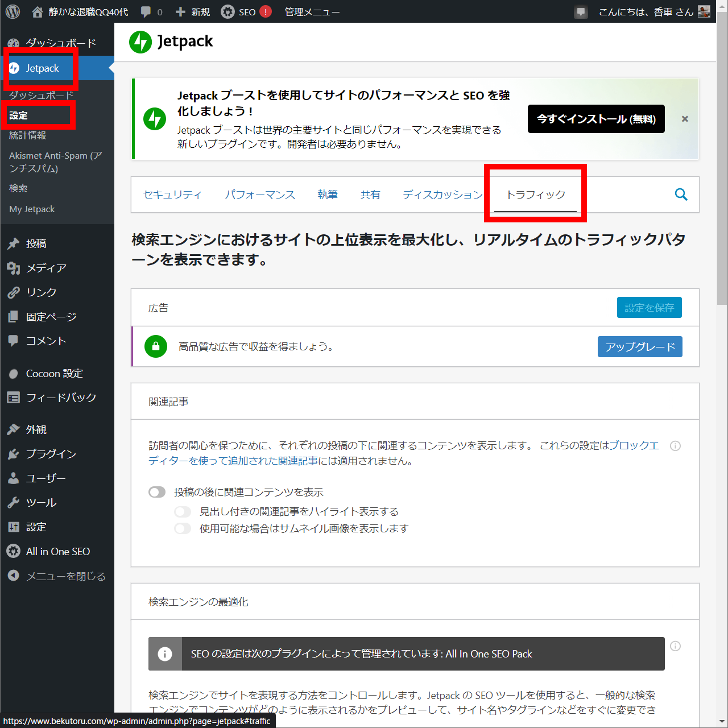728x728 pixels.
Task: Click the search magnifier icon in settings tabs
Action: (x=681, y=195)
